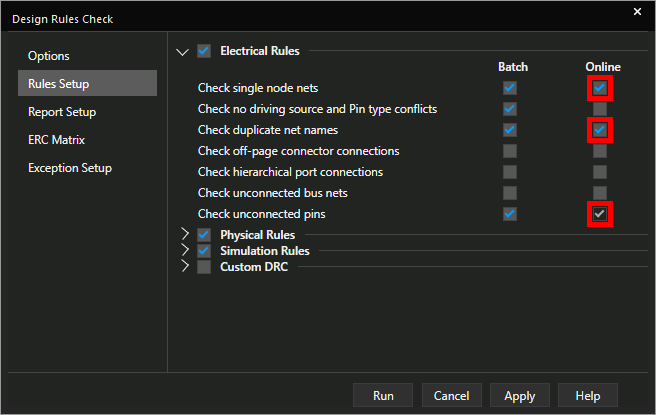Collapse the Electrical Rules section
The image size is (656, 415).
point(182,51)
